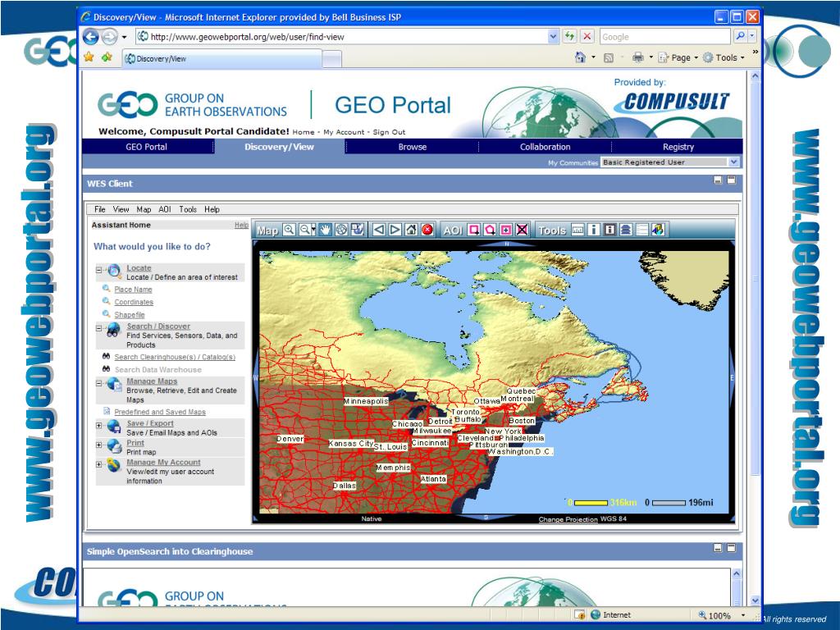Viewport: 840px width, 630px height.
Task: Click Search Clearinghouse(s) / Catalog(s) link
Action: tap(175, 357)
